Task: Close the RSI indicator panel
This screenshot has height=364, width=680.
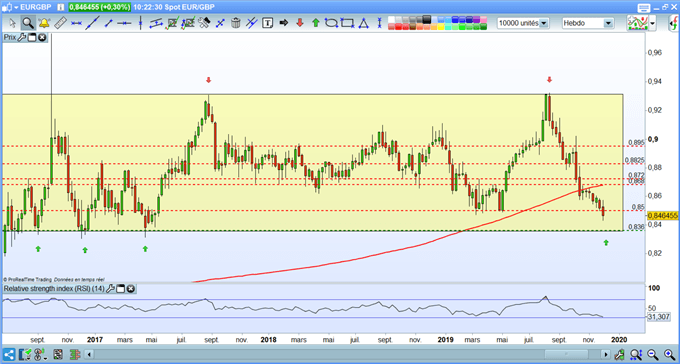Action: tap(131, 289)
